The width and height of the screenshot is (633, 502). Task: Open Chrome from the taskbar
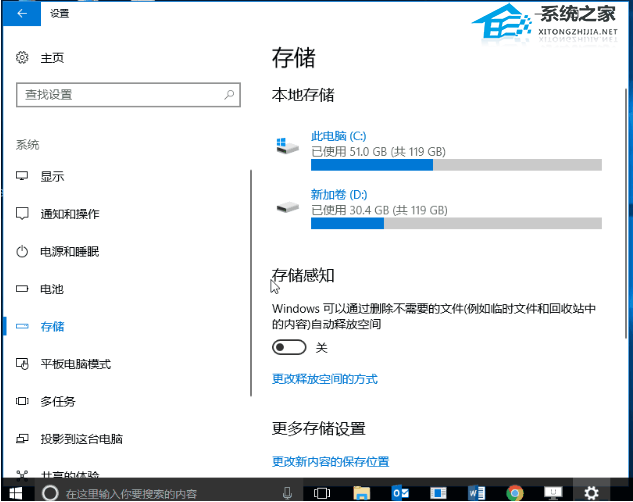click(515, 493)
